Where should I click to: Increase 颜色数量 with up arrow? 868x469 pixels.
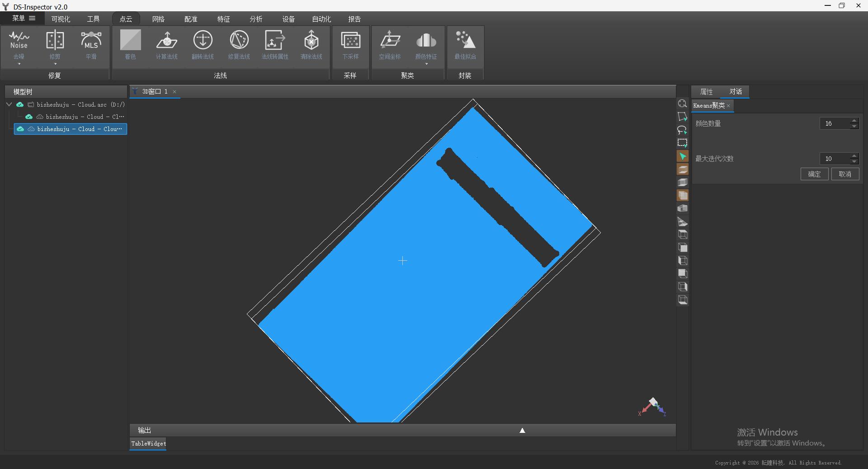[x=854, y=121]
